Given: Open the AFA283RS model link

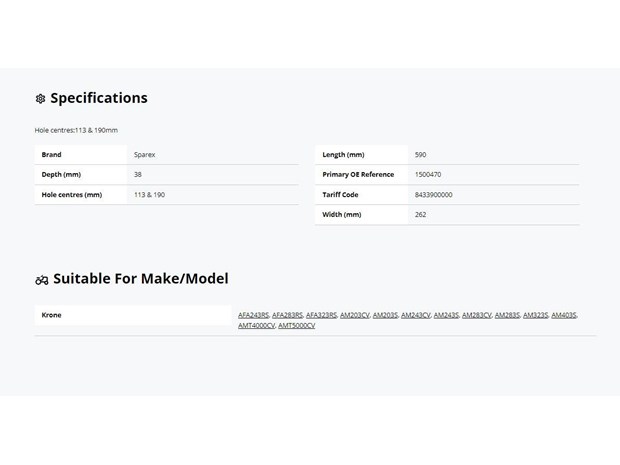Looking at the screenshot, I should click(287, 315).
